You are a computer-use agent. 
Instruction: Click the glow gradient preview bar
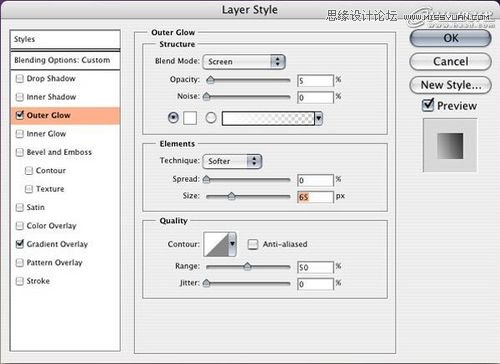pos(268,118)
